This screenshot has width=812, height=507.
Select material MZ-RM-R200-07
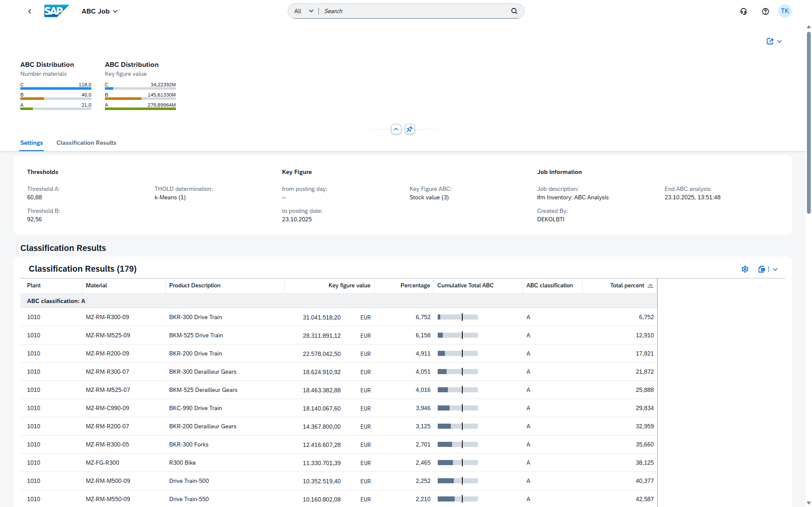(107, 426)
